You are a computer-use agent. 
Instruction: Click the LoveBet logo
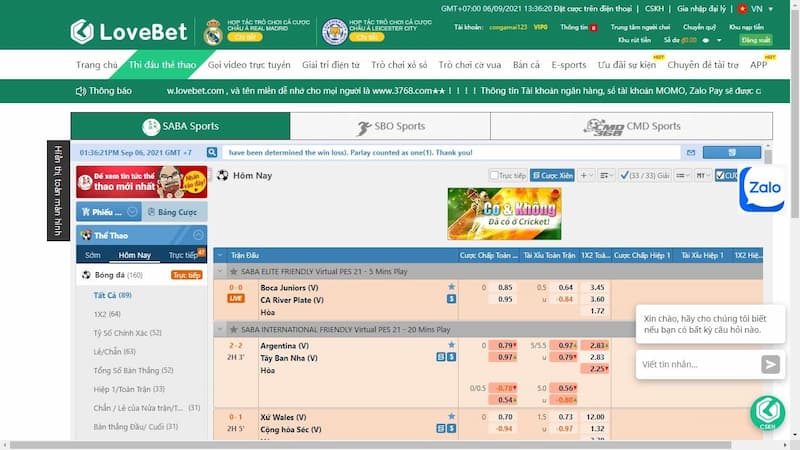[x=129, y=32]
